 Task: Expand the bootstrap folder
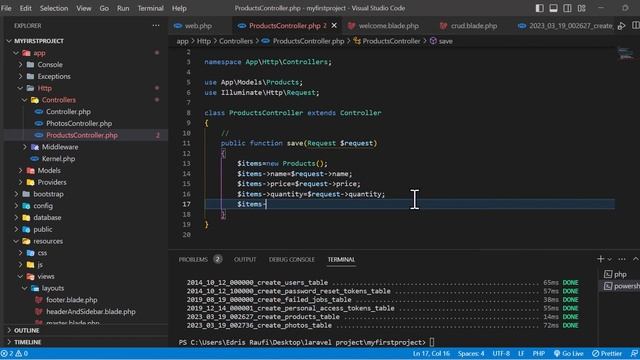[x=48, y=194]
